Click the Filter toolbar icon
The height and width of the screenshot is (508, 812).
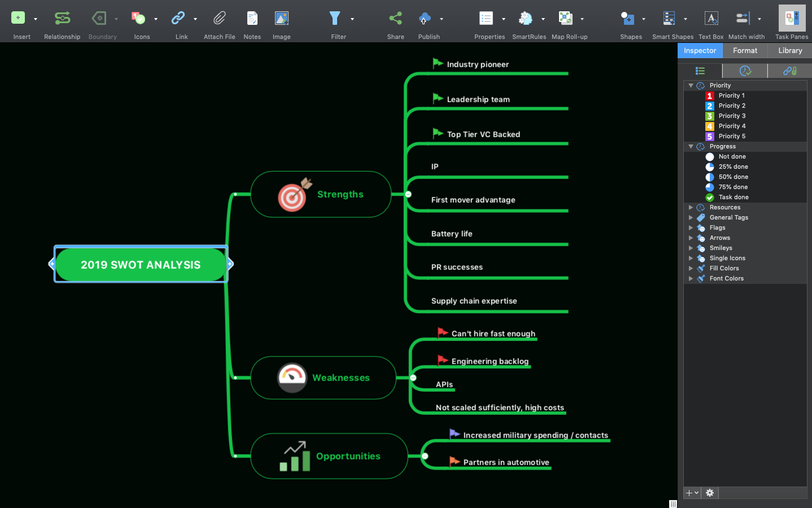tap(334, 17)
